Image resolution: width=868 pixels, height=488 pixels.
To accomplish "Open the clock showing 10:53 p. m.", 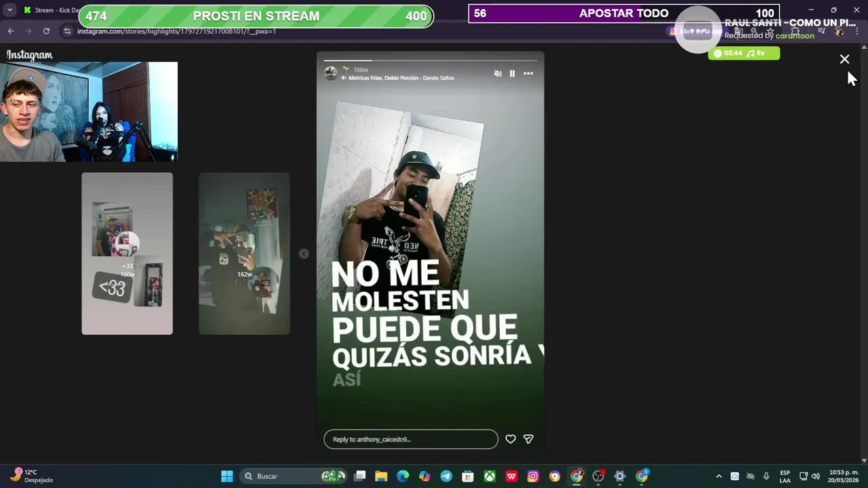I will pos(844,476).
